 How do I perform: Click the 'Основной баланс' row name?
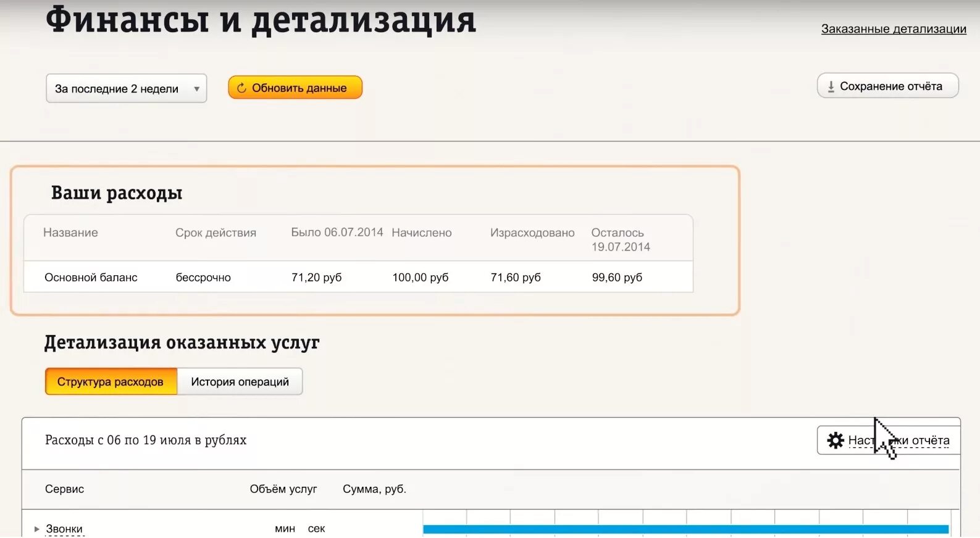click(x=91, y=278)
